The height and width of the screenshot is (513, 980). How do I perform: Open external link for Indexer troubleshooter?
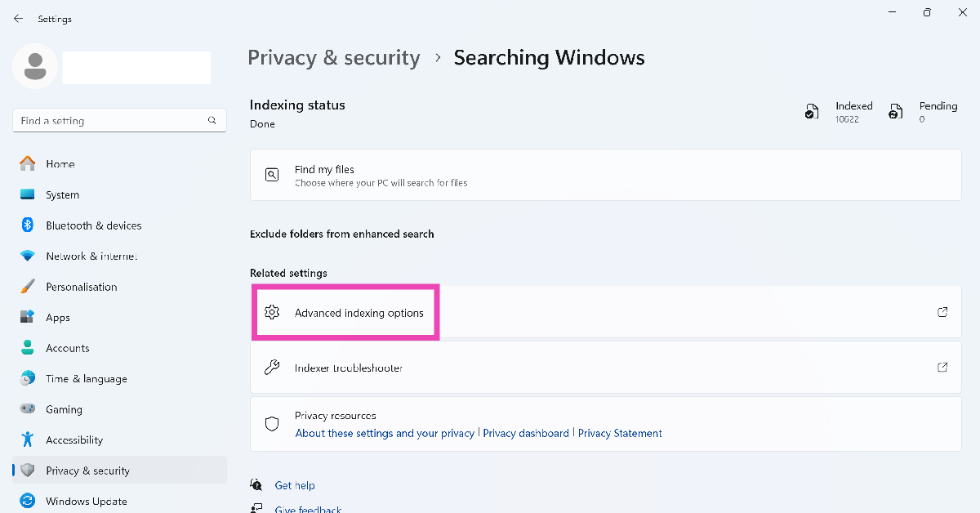click(x=942, y=368)
